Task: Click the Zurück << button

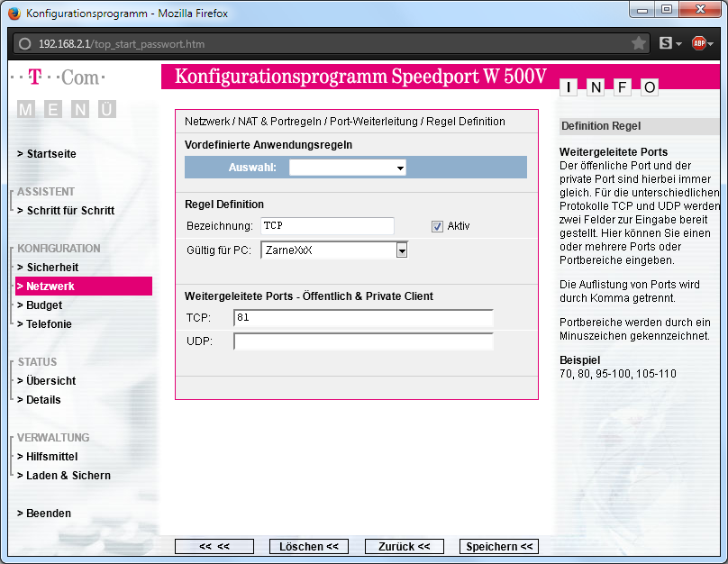Action: [x=405, y=546]
